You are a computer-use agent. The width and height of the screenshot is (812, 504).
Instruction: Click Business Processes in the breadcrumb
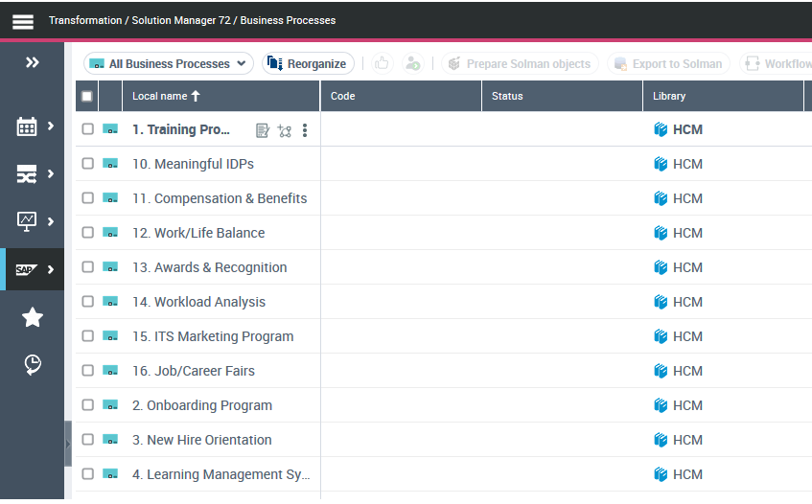click(x=289, y=20)
